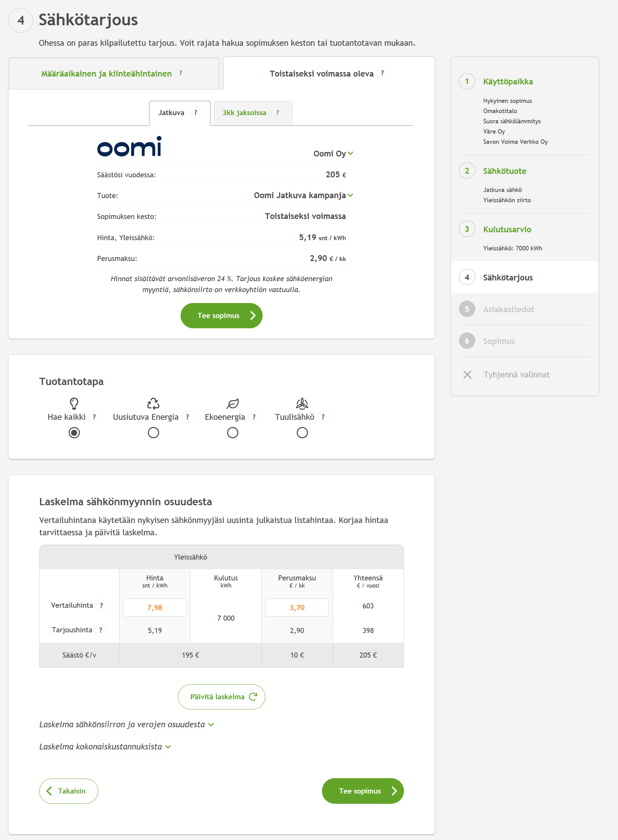
Task: Expand the Oomi Jatkuva kampanja product dropdown
Action: pos(304,195)
